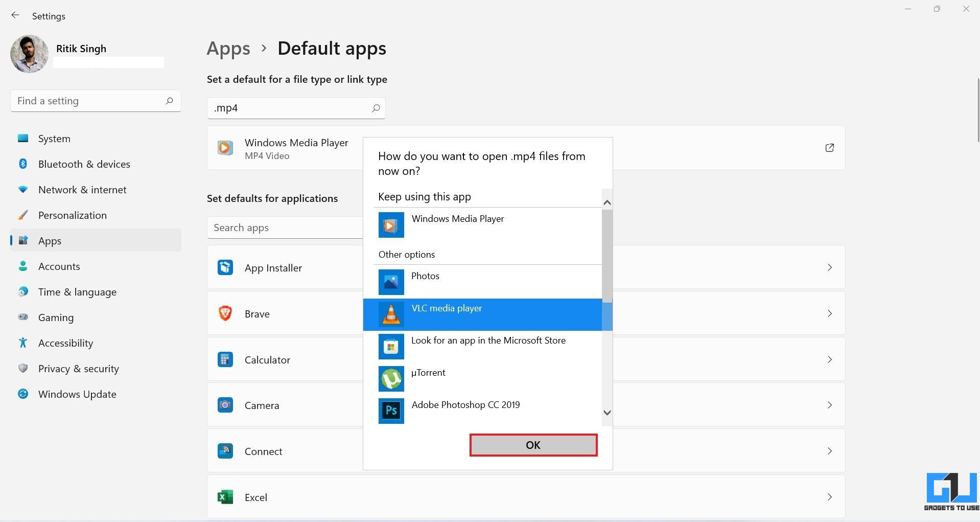Expand Brave row chevron
The height and width of the screenshot is (522, 980).
click(830, 313)
